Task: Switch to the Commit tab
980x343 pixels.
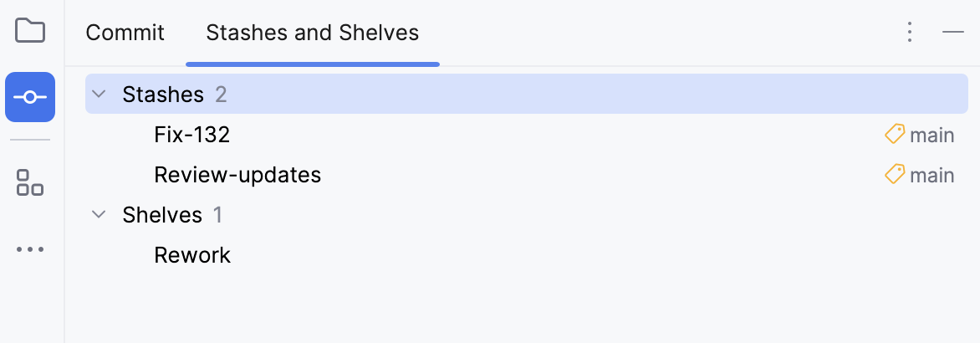Action: [x=125, y=33]
